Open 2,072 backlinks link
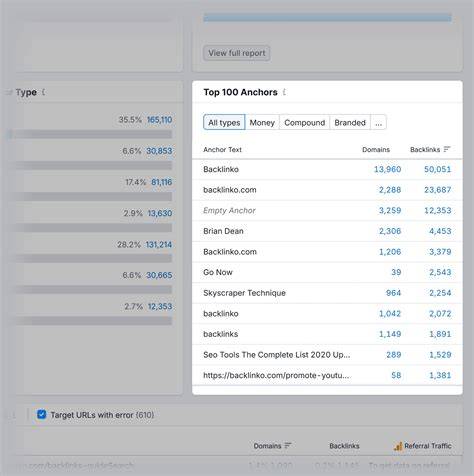 point(440,314)
